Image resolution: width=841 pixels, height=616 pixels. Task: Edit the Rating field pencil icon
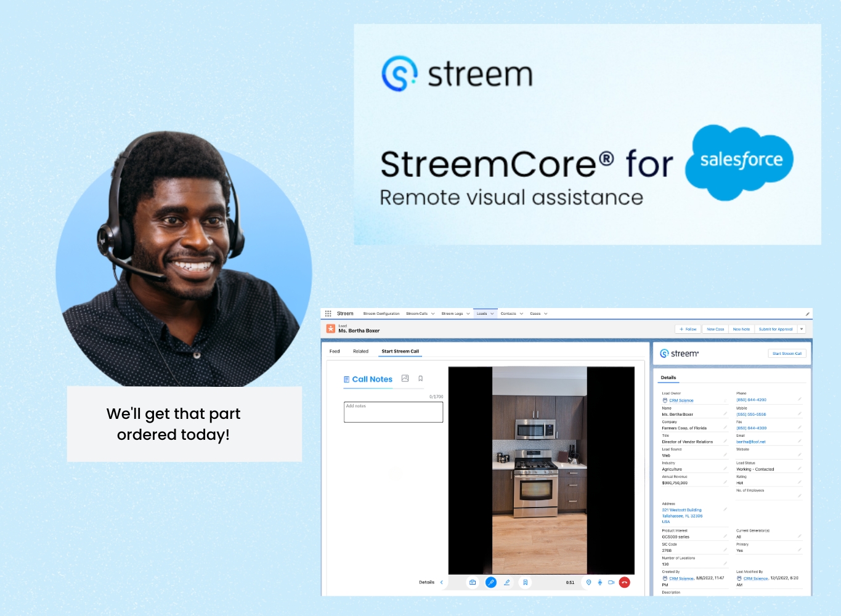[800, 482]
